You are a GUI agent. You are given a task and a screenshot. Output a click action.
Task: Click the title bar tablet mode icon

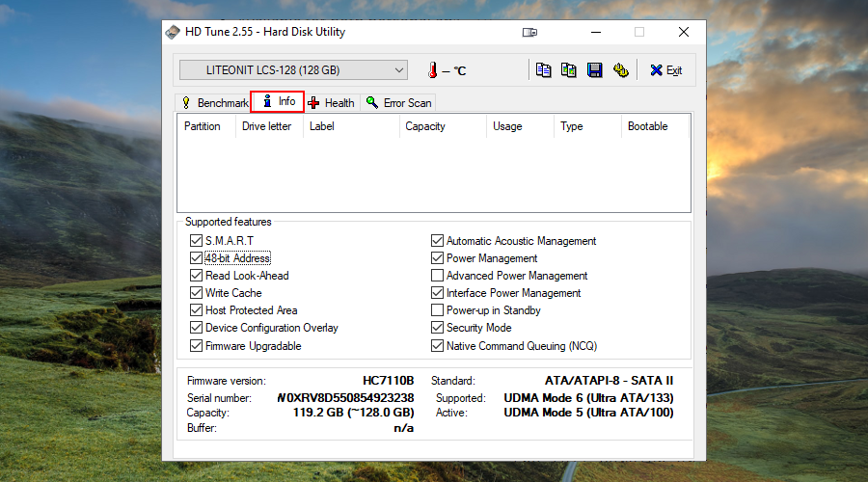click(x=529, y=33)
